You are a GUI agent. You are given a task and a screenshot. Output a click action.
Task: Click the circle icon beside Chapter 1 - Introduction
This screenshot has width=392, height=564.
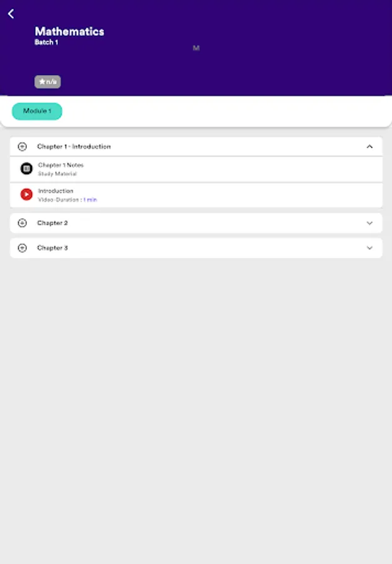tap(23, 147)
